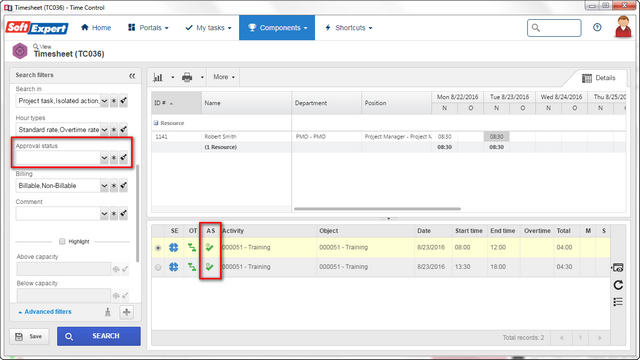Click the view record icon above refresh
Image resolution: width=640 pixels, height=360 pixels.
(x=618, y=268)
